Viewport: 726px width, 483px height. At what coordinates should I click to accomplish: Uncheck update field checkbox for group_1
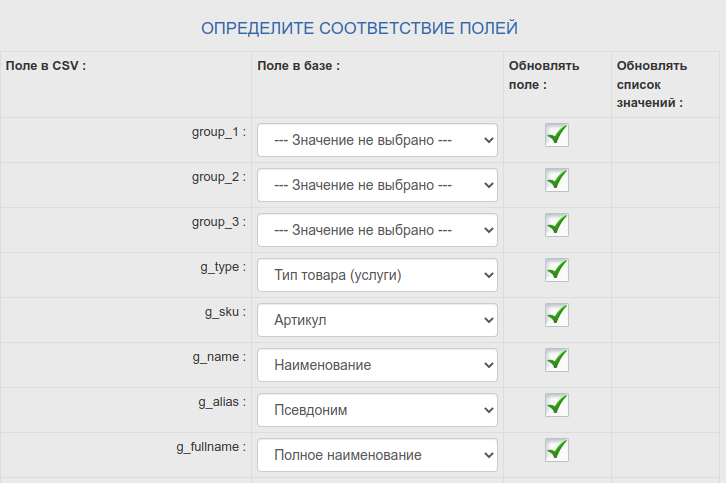point(557,135)
